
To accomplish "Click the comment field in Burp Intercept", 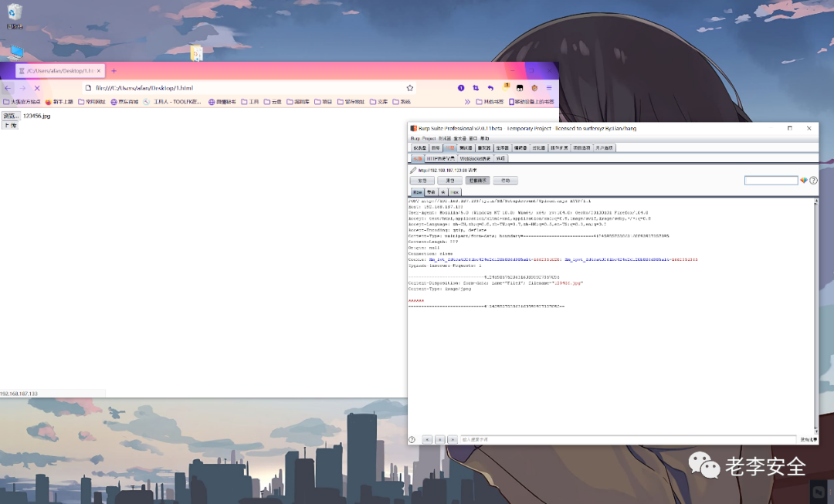I will point(771,181).
